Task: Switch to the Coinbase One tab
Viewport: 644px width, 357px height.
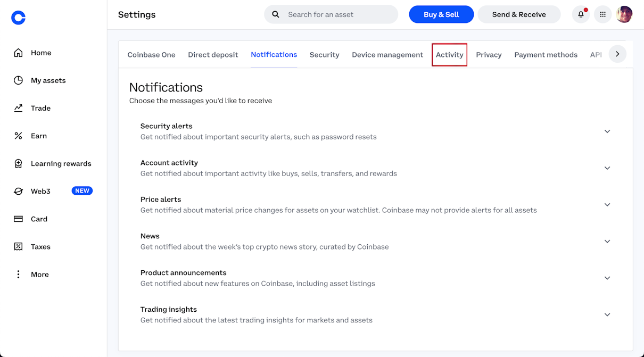Action: tap(151, 55)
